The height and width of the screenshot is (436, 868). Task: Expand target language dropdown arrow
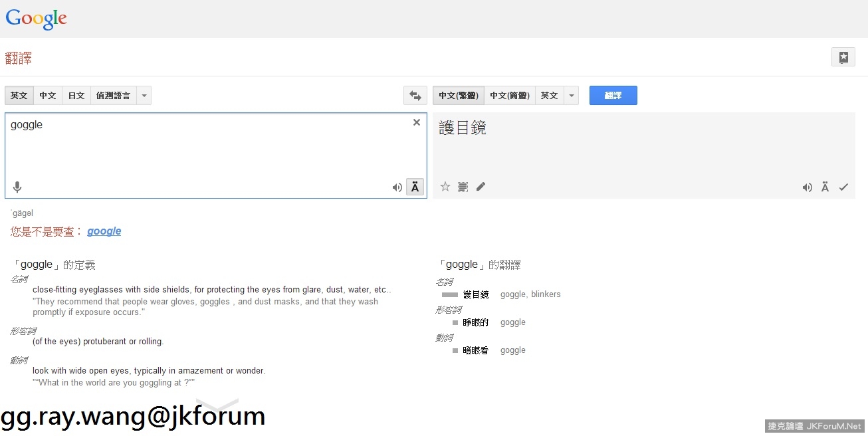(x=571, y=96)
